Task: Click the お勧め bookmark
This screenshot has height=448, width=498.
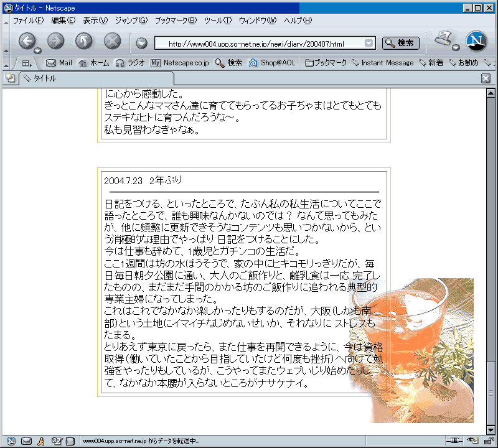Action: (x=463, y=63)
